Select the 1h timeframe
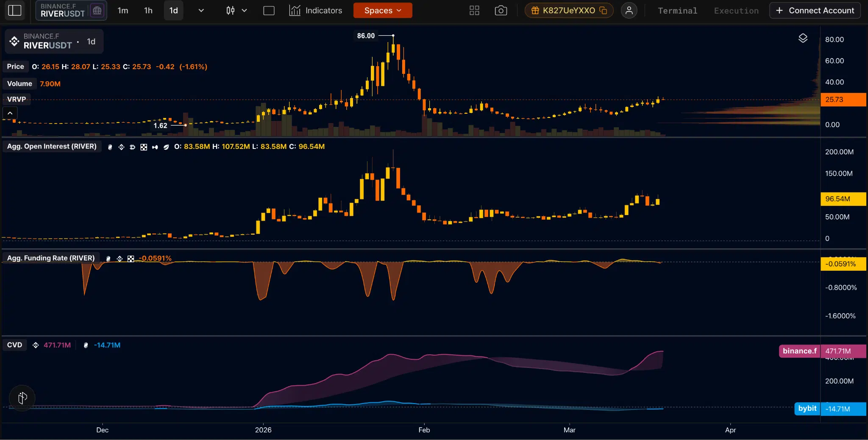The image size is (868, 440). [148, 10]
